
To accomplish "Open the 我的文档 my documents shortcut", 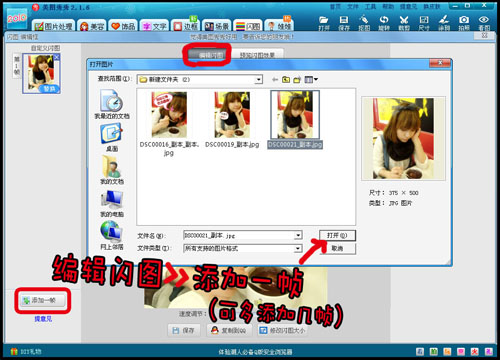I will coord(112,170).
